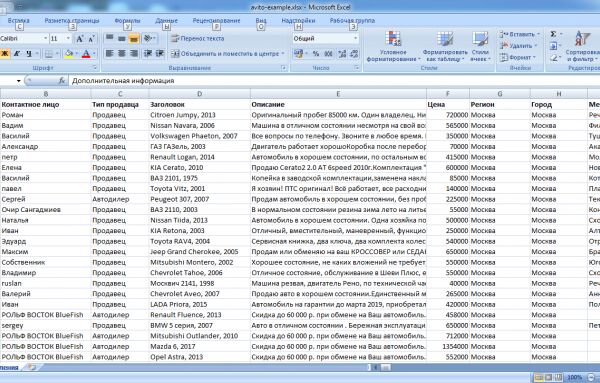Viewport: 600px width, 383px height.
Task: Increase cell indent
Action: [x=160, y=54]
